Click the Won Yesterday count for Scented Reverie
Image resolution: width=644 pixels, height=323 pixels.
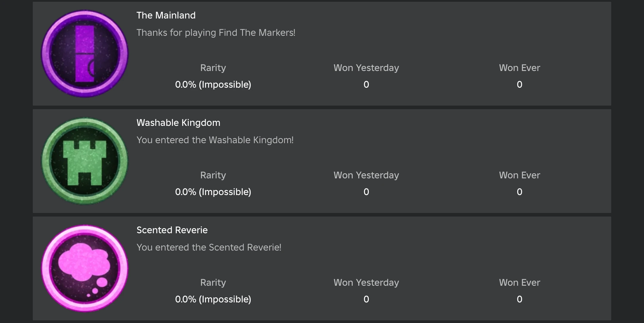(x=366, y=299)
